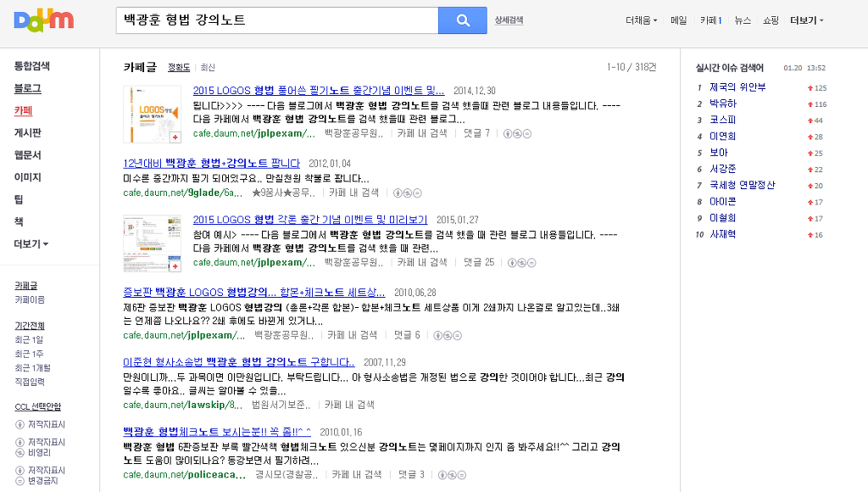Click the 저작자표시 CCL attribution icon
Viewport: 868px width, 492px height.
pyautogui.click(x=20, y=424)
